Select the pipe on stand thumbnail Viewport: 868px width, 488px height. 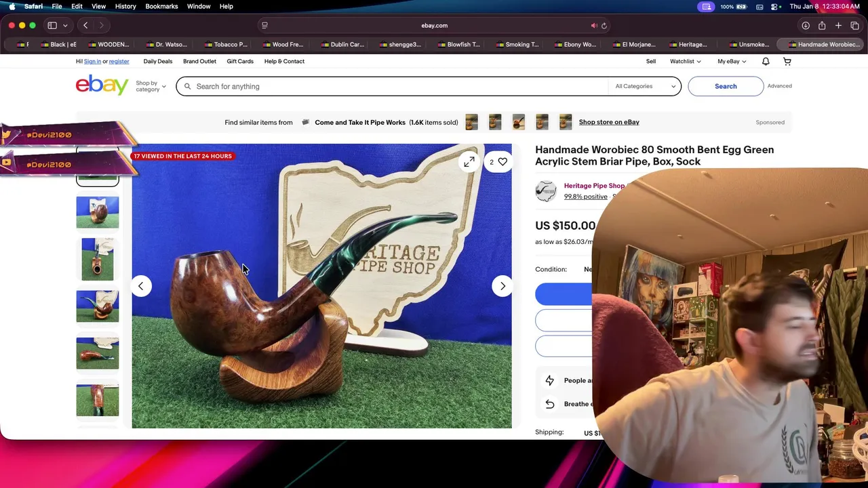[x=98, y=306]
